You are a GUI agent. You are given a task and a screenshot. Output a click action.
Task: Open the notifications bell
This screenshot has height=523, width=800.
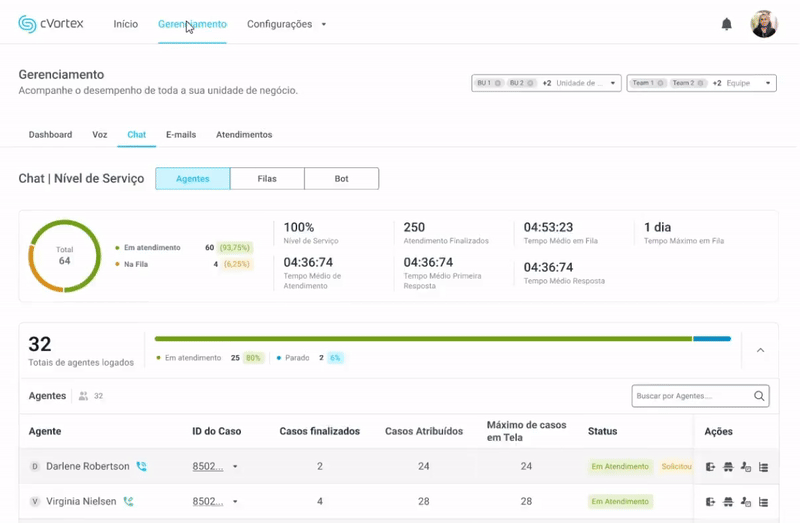(x=727, y=24)
